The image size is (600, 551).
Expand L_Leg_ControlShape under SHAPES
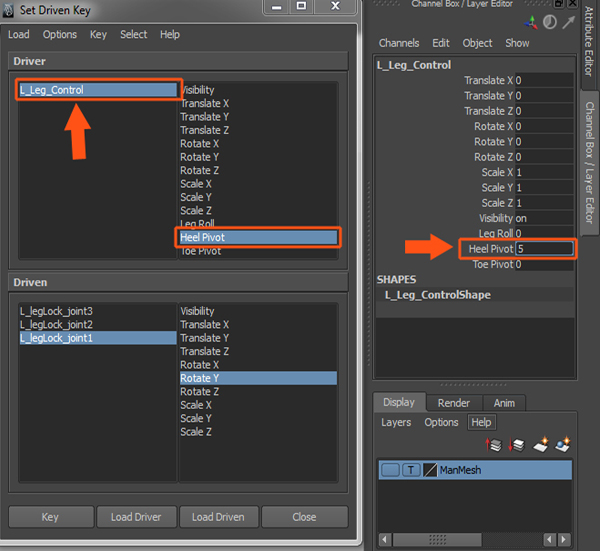438,295
